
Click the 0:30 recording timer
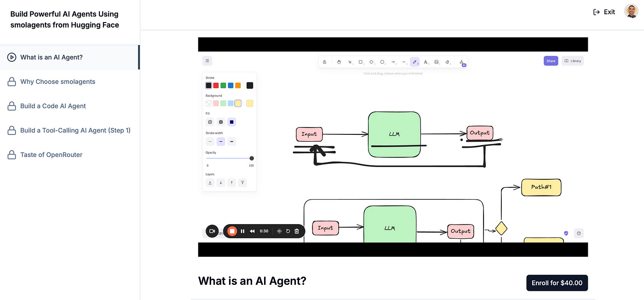pos(264,231)
